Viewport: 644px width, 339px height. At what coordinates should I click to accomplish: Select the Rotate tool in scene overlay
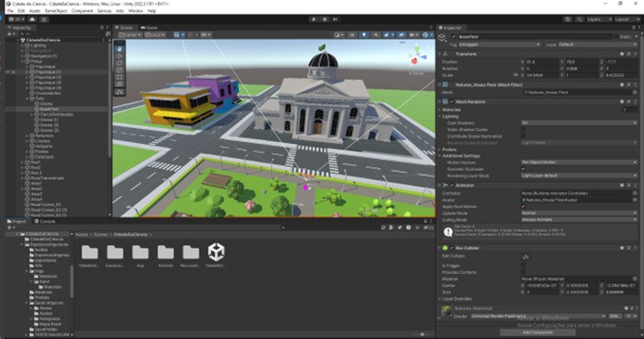click(120, 63)
